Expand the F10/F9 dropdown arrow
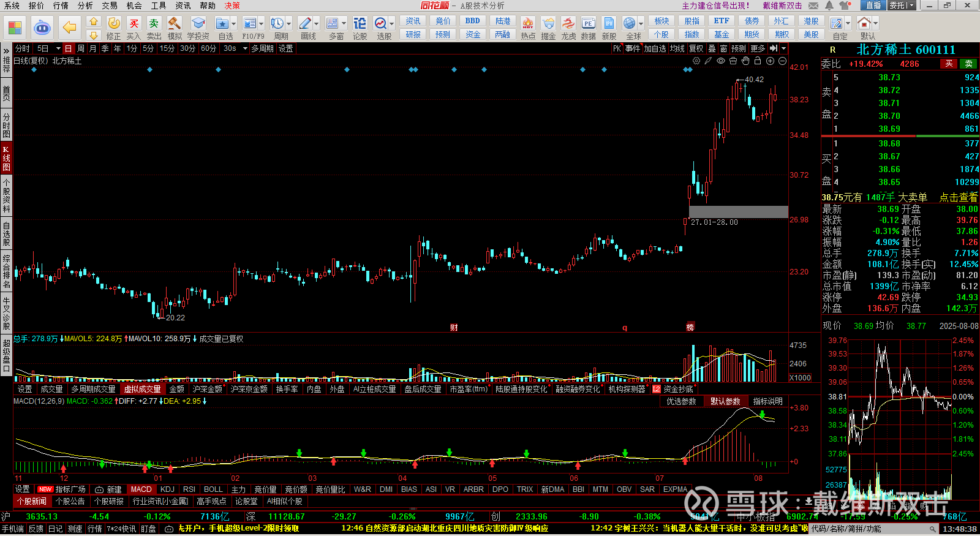 coord(261,24)
